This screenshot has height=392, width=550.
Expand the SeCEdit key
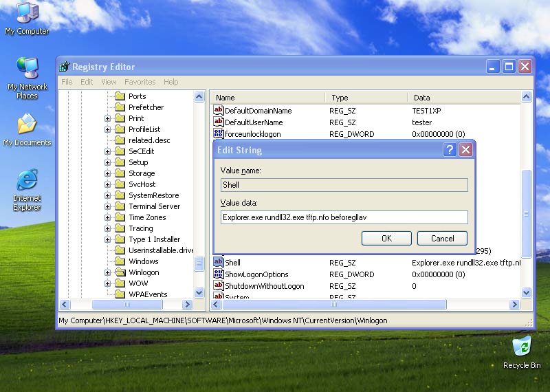tap(108, 151)
